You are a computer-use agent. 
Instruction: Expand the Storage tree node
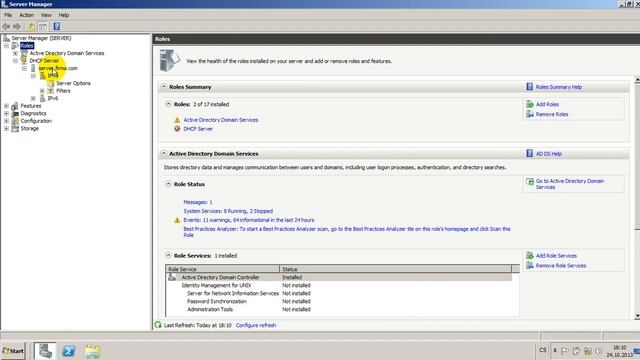[7, 129]
